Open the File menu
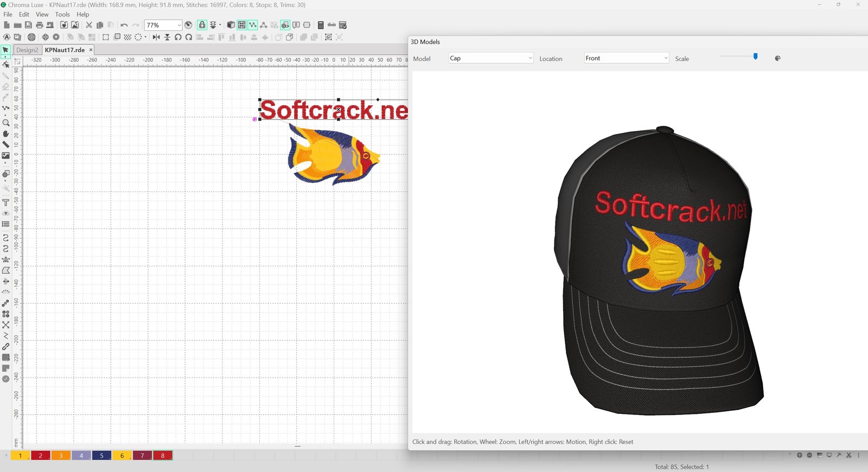This screenshot has height=472, width=868. click(8, 15)
